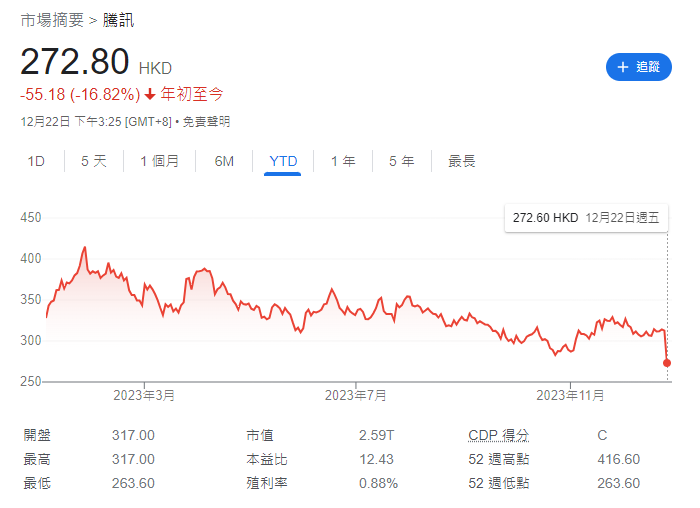
Task: Select the 1 個月 range tab
Action: pyautogui.click(x=159, y=161)
